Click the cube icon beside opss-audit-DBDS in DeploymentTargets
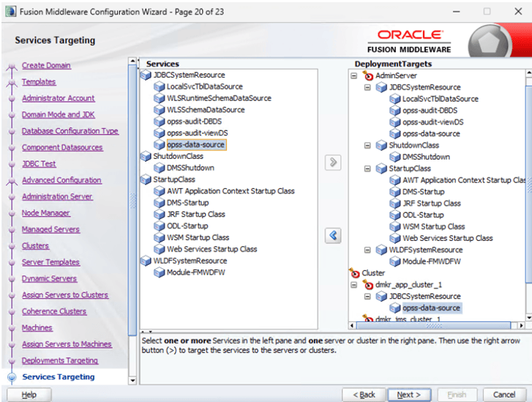This screenshot has height=402, width=532. coord(395,111)
